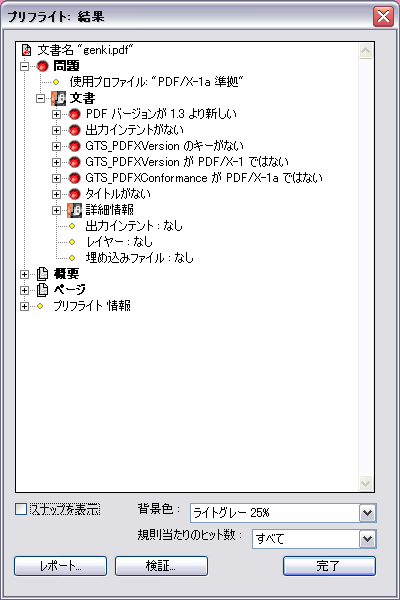The height and width of the screenshot is (600, 400).
Task: Click the 詳細情報 icon
Action: (x=74, y=210)
